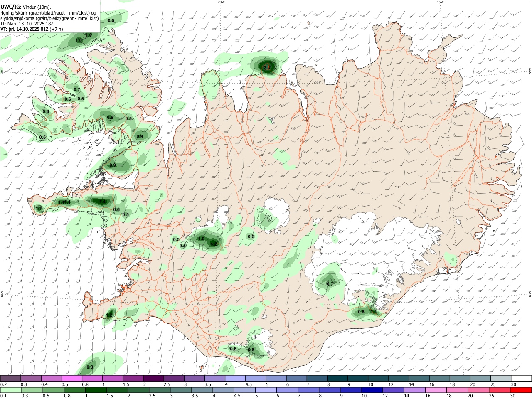The image size is (532, 399).
Task: Click the bold UWC/IG title text
Action: (10, 7)
